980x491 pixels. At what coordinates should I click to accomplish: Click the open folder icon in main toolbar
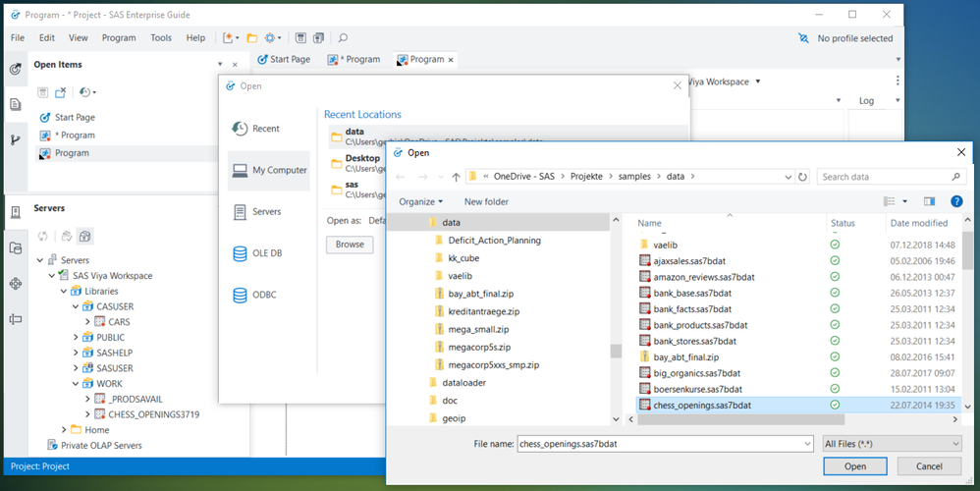[252, 38]
